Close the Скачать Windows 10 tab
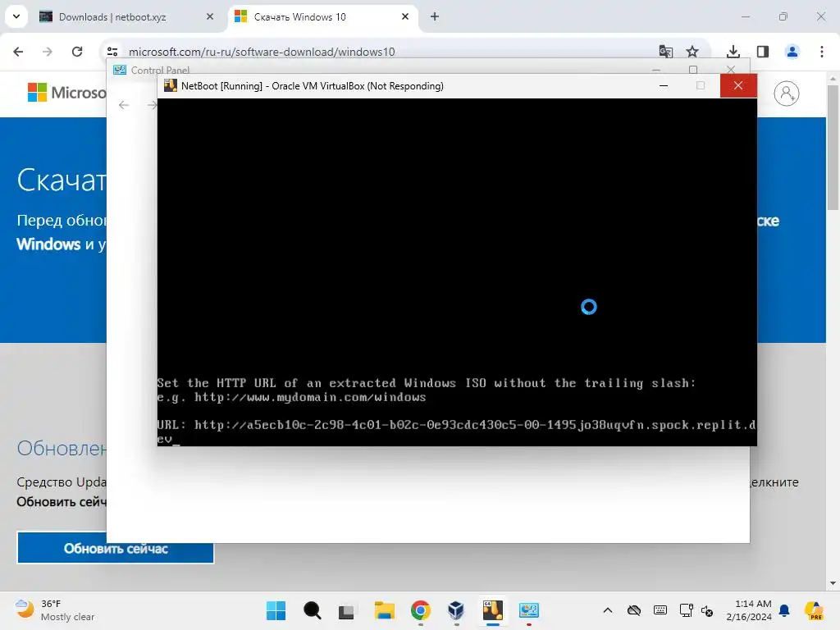 pos(405,16)
